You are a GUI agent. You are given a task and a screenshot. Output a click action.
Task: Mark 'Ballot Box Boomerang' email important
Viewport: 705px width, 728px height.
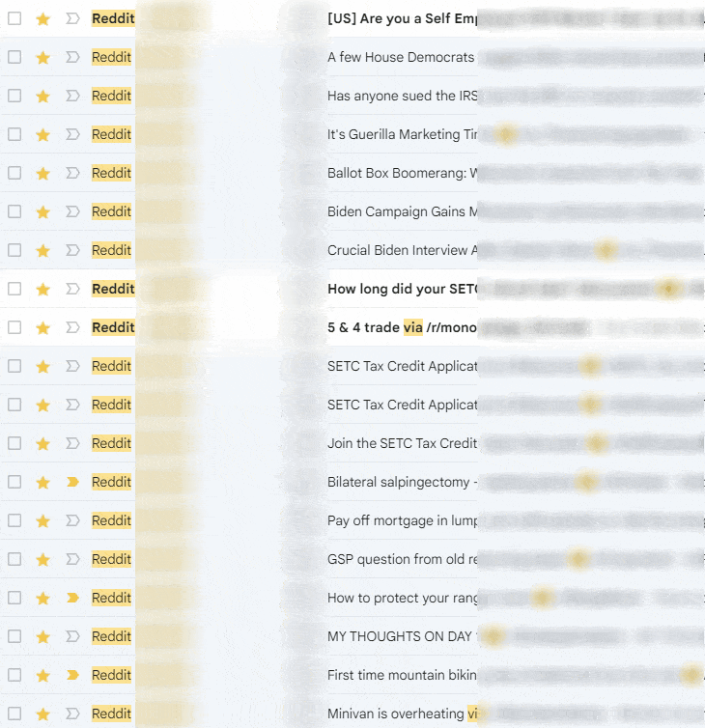tap(72, 173)
